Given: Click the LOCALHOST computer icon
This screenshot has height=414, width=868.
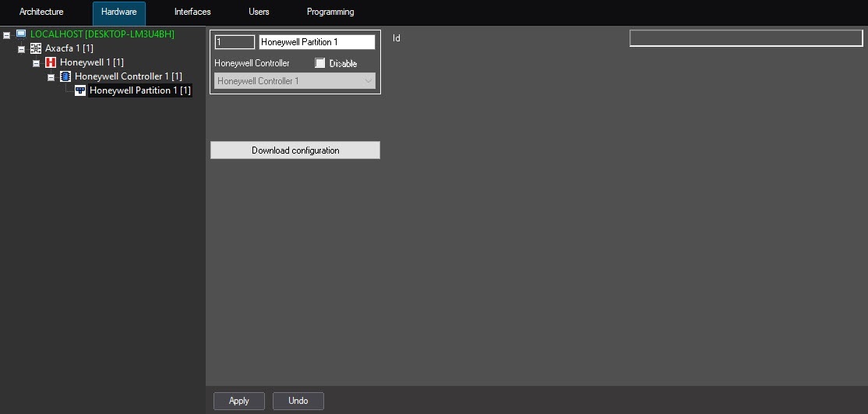Looking at the screenshot, I should [21, 34].
